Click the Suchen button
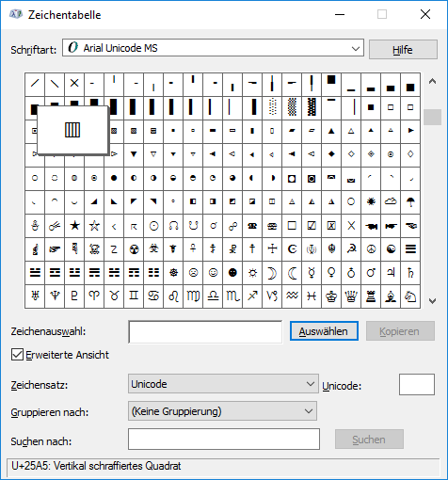Viewport: 448px width, 480px height. [x=369, y=440]
